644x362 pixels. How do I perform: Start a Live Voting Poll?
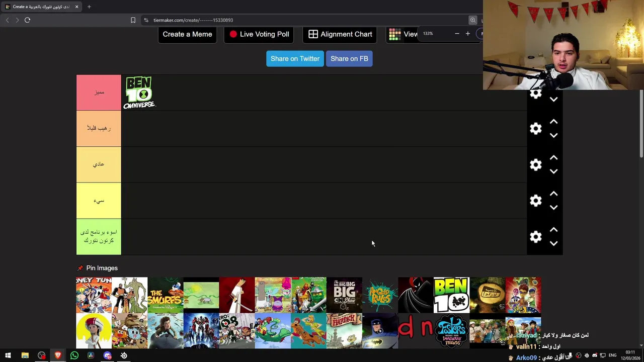[259, 34]
